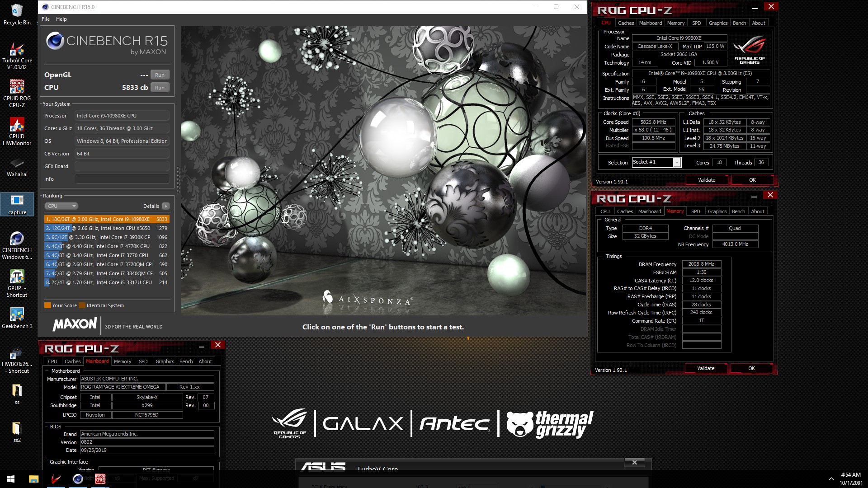Select ranking entry Core i7-3770 662
The height and width of the screenshot is (488, 868).
click(x=107, y=255)
